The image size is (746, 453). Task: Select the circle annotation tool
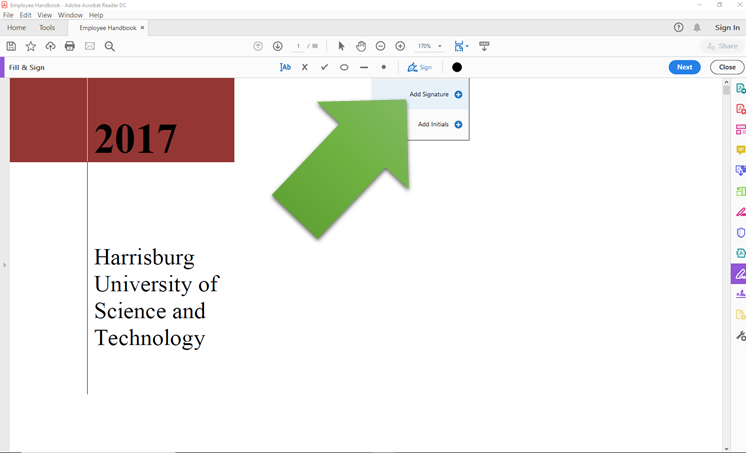[x=344, y=67]
